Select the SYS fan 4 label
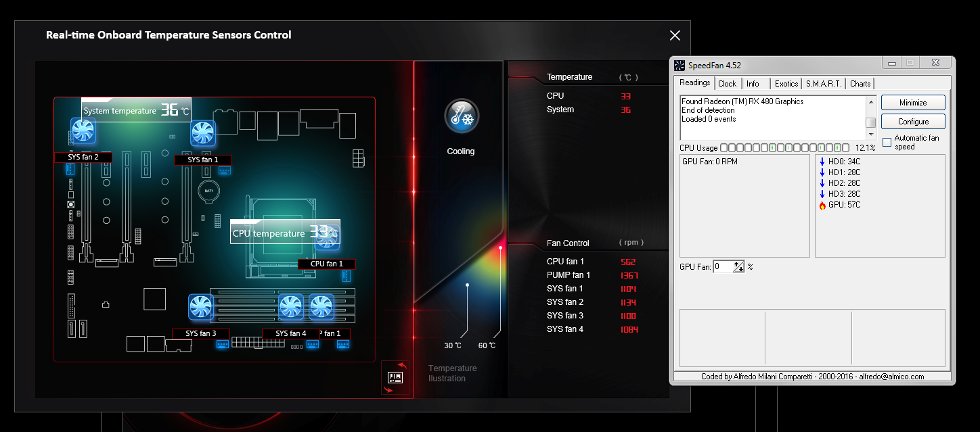The image size is (980, 432). [x=291, y=334]
